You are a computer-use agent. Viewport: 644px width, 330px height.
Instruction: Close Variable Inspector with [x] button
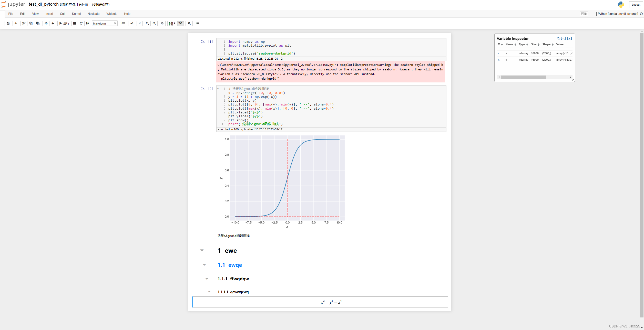point(569,38)
